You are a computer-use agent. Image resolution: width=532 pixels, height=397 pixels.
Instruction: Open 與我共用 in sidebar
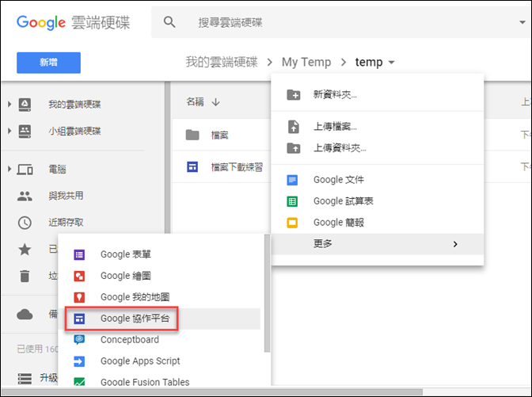tap(66, 196)
